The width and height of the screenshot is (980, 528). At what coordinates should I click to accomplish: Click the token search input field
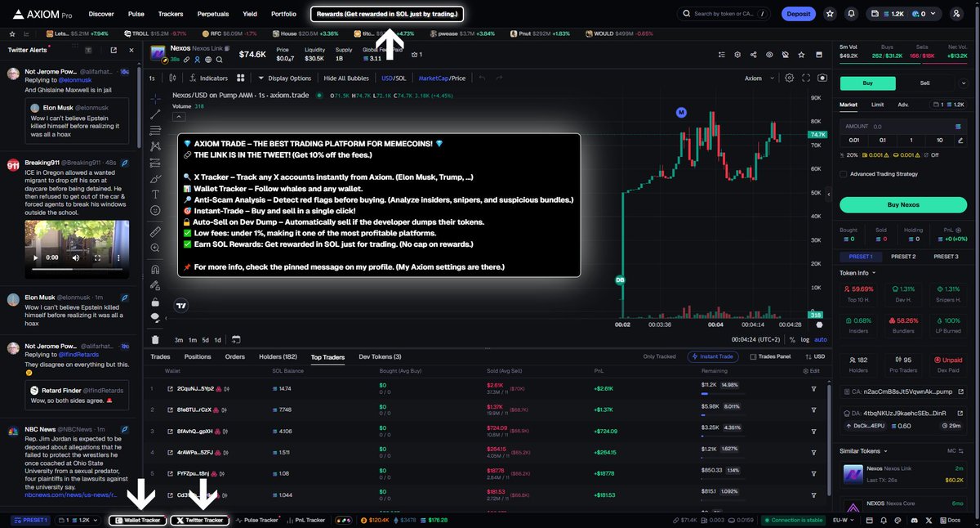pyautogui.click(x=723, y=14)
